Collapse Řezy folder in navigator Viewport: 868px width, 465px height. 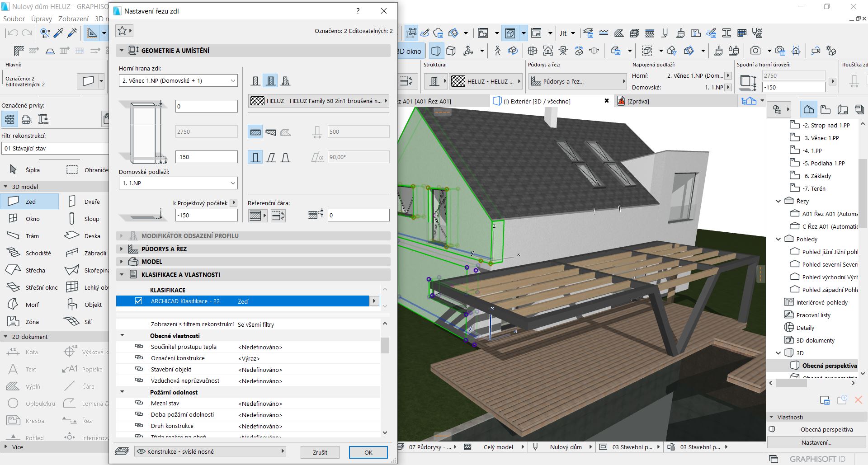coord(778,201)
